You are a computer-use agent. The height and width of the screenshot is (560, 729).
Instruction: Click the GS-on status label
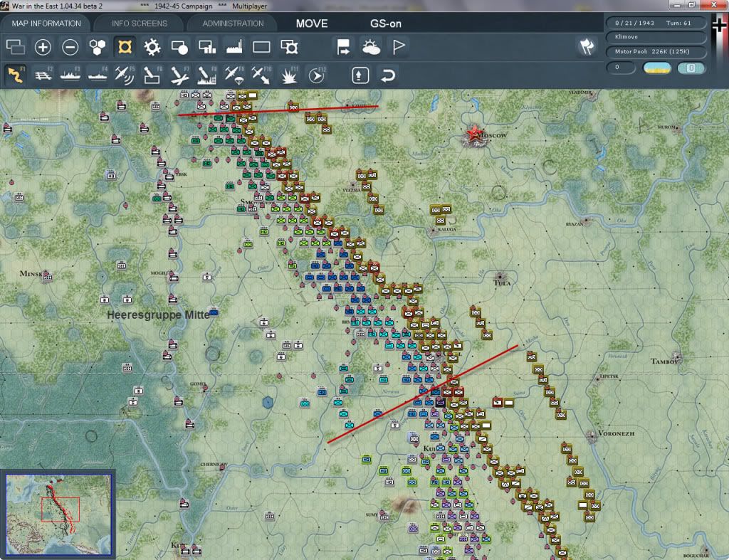pyautogui.click(x=385, y=23)
